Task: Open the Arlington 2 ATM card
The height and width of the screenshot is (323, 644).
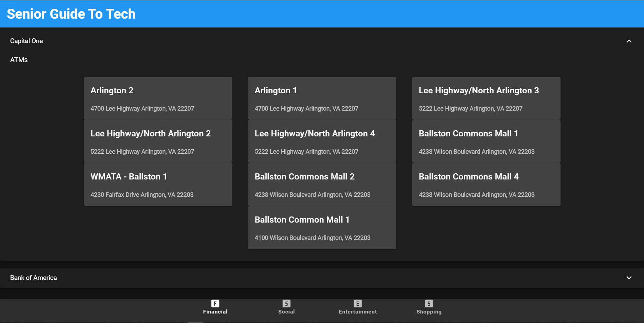Action: (x=158, y=98)
